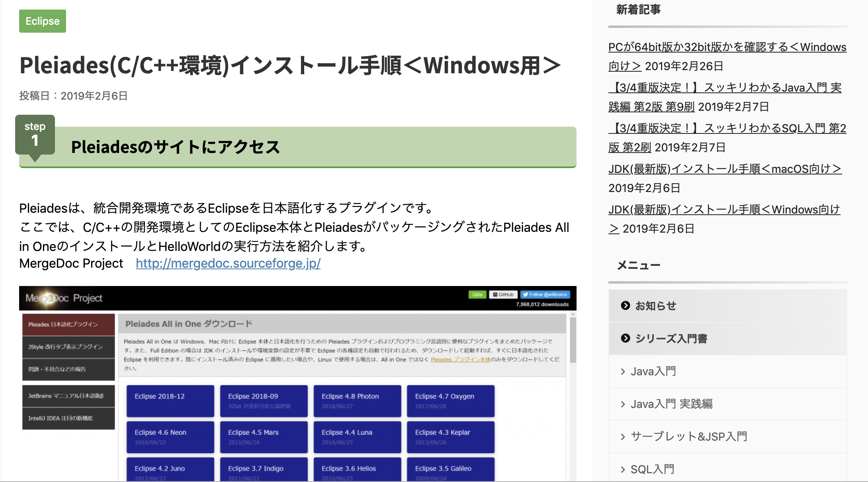Open the スッキリわかるSQL入門 第2版 article link

(727, 137)
